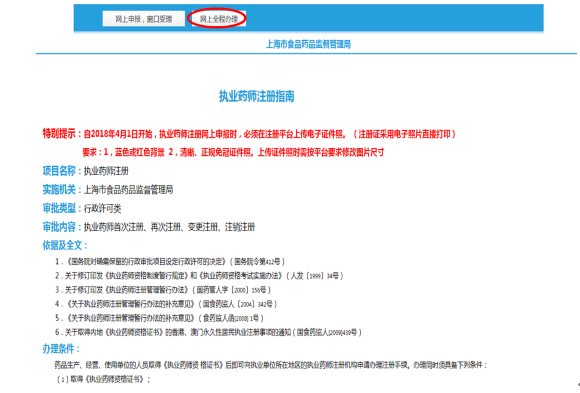Open basis item 4 国食药监人〔2004〕342号
Viewport: 580px width, 393px height.
pyautogui.click(x=166, y=304)
